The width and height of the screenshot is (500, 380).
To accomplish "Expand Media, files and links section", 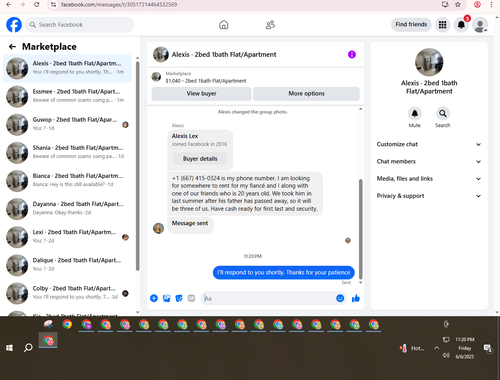I will 429,179.
